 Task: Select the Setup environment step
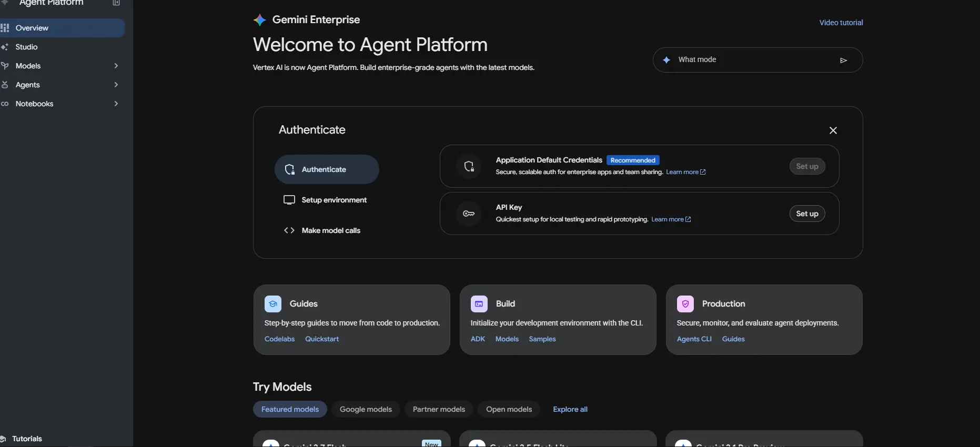327,200
